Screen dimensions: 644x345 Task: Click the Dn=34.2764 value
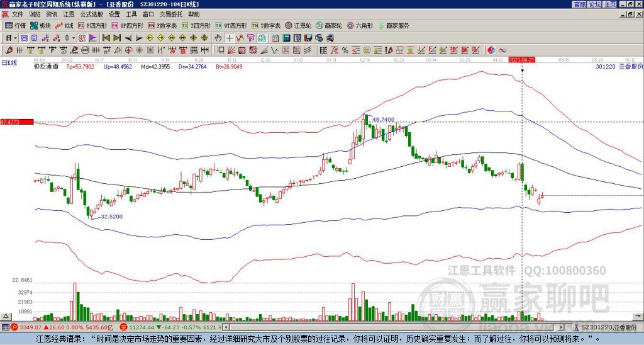pos(193,66)
